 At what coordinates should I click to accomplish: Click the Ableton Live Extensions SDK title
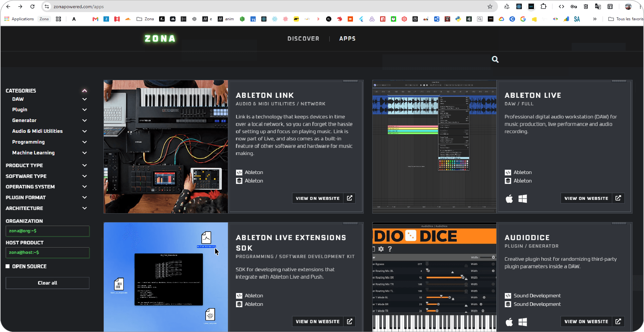291,243
